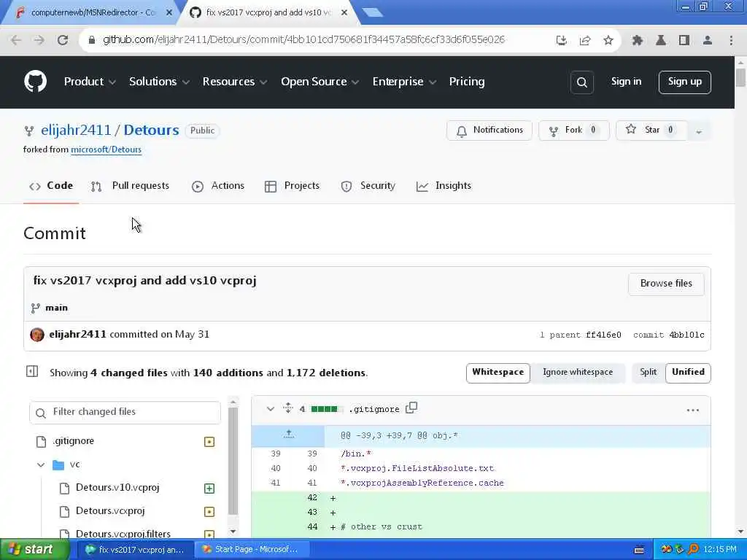Viewport: 747px width, 560px height.
Task: Click the Sign up button
Action: [684, 82]
